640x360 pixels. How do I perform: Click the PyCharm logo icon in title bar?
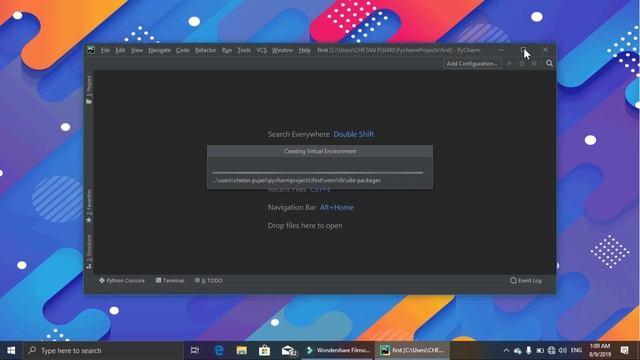91,50
